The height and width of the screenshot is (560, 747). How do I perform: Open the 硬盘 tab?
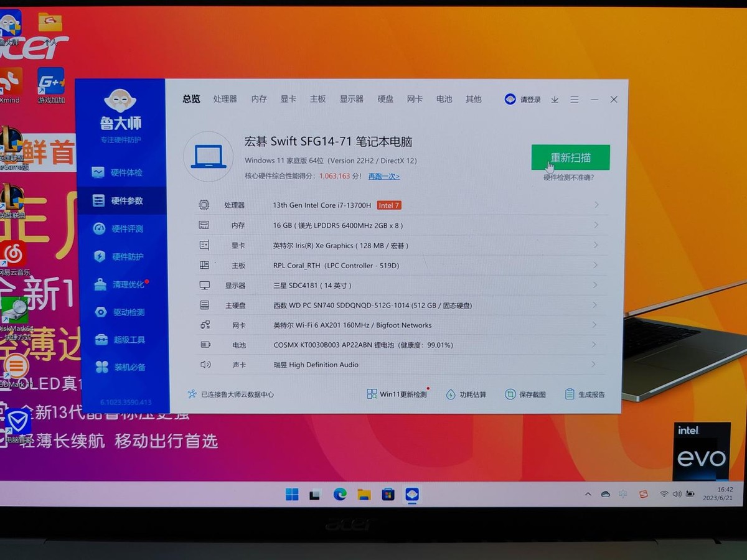coord(385,99)
